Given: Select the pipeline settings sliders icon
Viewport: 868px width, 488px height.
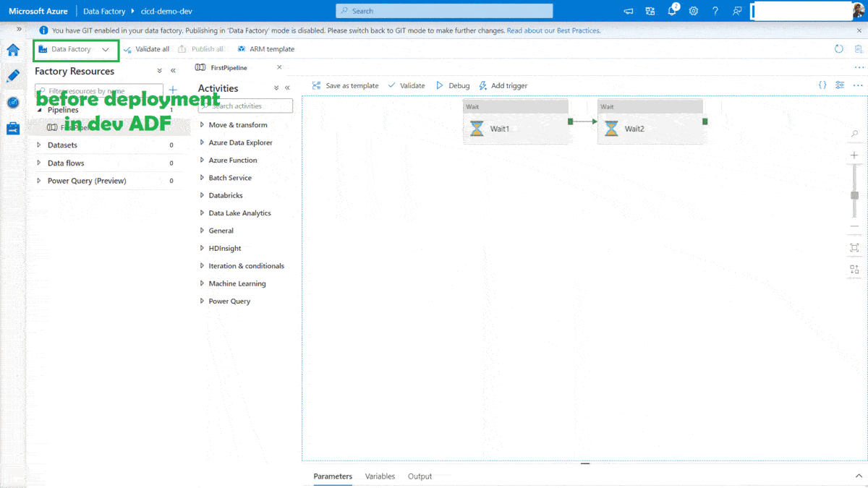Looking at the screenshot, I should click(x=839, y=85).
